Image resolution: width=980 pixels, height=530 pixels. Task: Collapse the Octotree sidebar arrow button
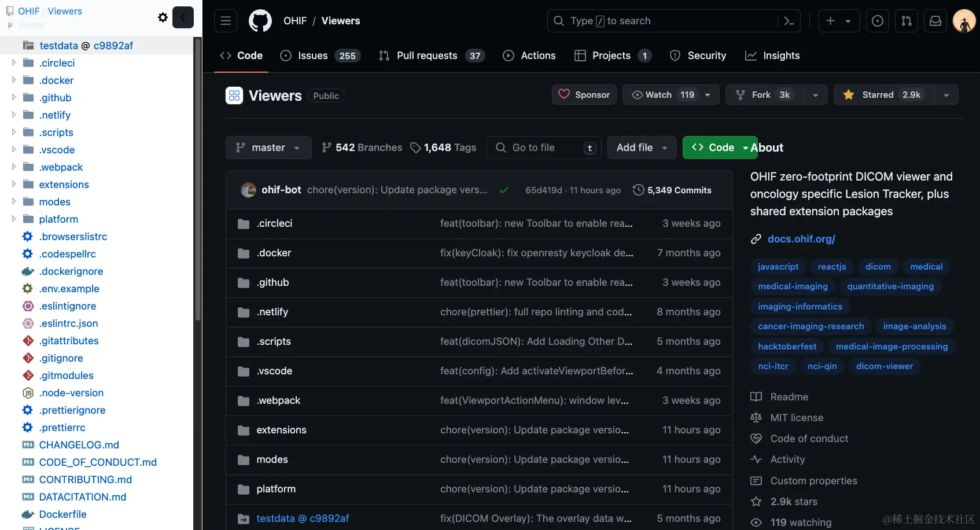point(183,17)
